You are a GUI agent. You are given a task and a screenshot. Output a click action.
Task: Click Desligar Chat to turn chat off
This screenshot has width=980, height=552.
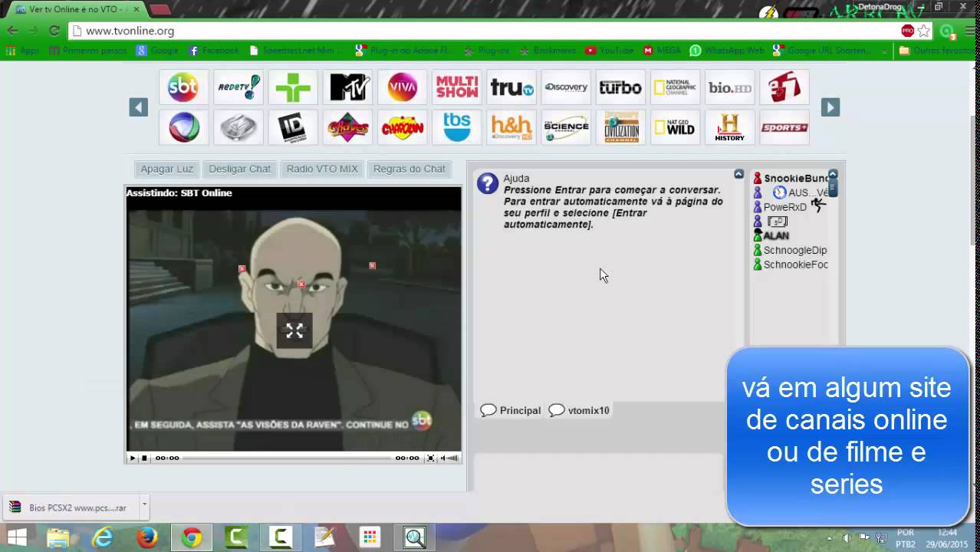[240, 169]
